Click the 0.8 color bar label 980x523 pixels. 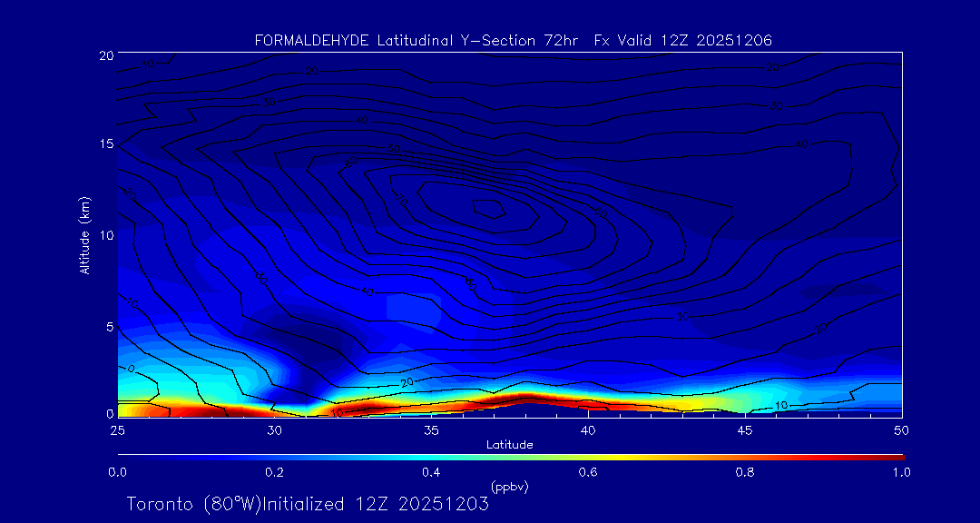745,472
